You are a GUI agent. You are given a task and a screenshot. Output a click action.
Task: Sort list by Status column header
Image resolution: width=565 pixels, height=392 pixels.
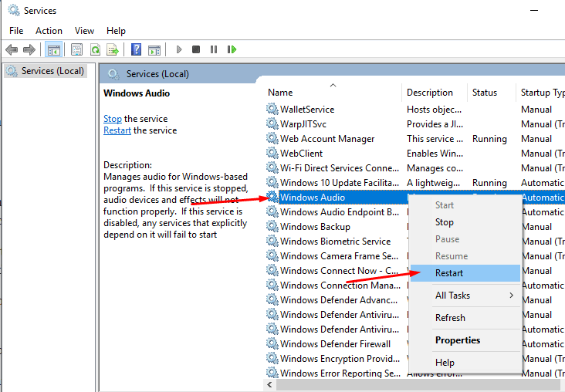[485, 93]
